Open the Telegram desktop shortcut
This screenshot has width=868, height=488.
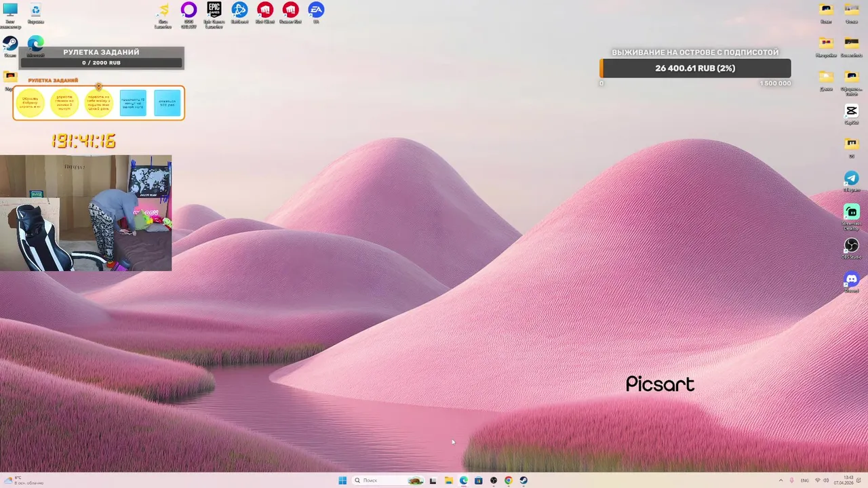tap(852, 181)
